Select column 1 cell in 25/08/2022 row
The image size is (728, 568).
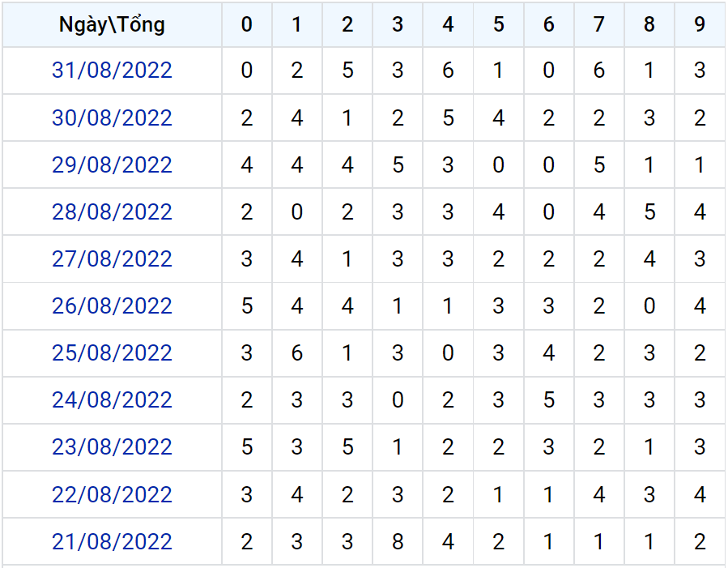(x=297, y=353)
